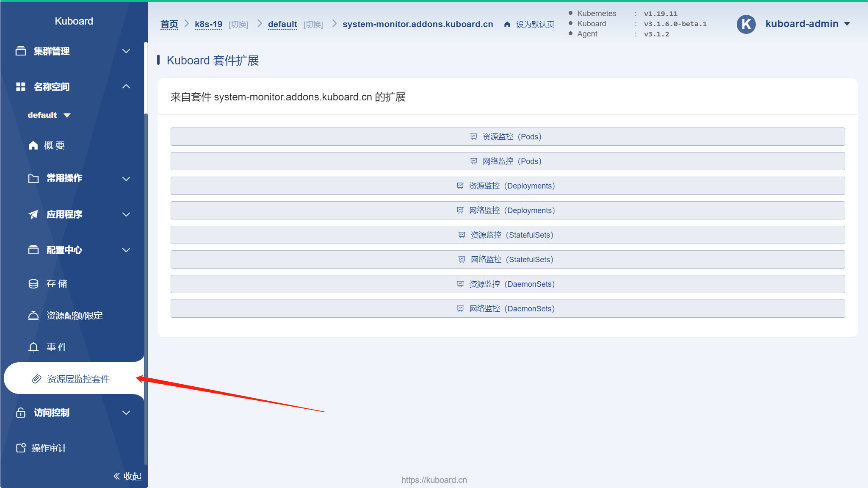Click the round K avatar icon
The width and height of the screenshot is (868, 488).
(x=746, y=24)
